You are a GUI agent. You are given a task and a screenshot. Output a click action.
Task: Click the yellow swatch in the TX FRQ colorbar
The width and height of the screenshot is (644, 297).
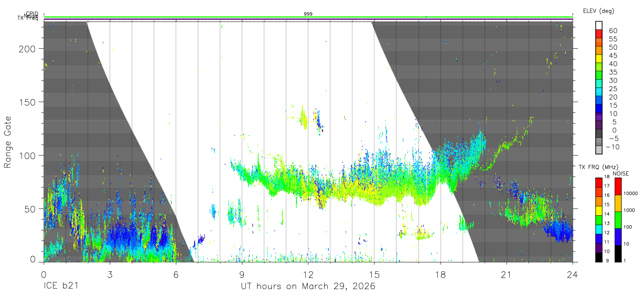point(598,211)
